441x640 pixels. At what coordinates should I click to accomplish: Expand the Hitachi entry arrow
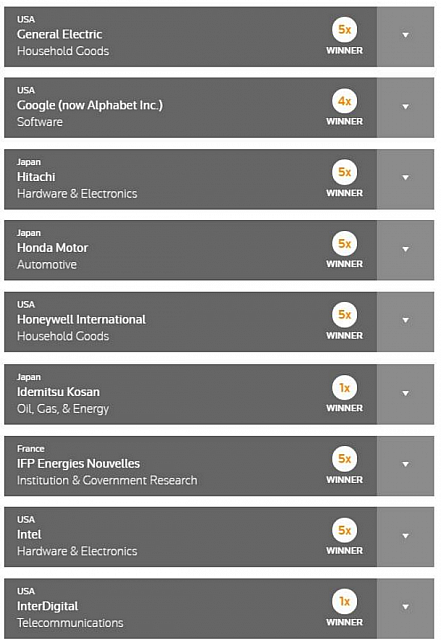coord(405,179)
